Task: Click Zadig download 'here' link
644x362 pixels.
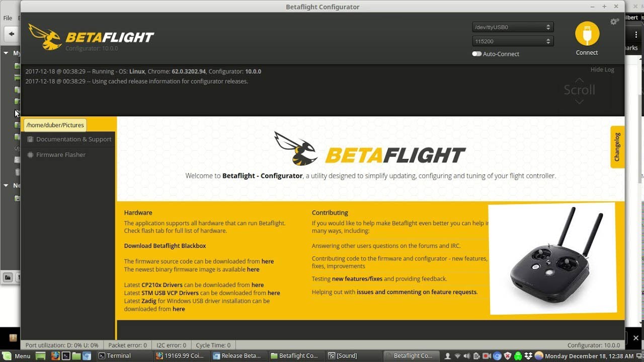Action: tap(179, 309)
